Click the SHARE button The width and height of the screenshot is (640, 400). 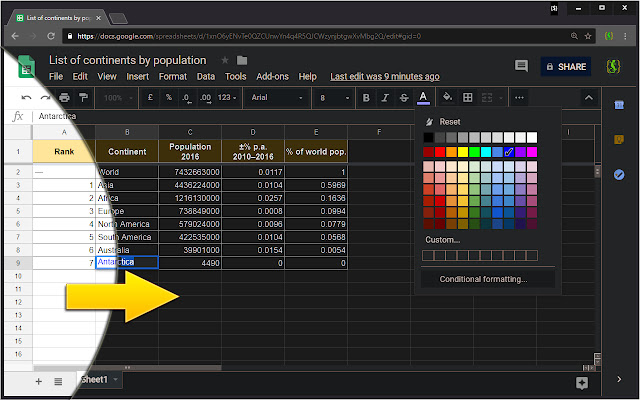coord(566,66)
